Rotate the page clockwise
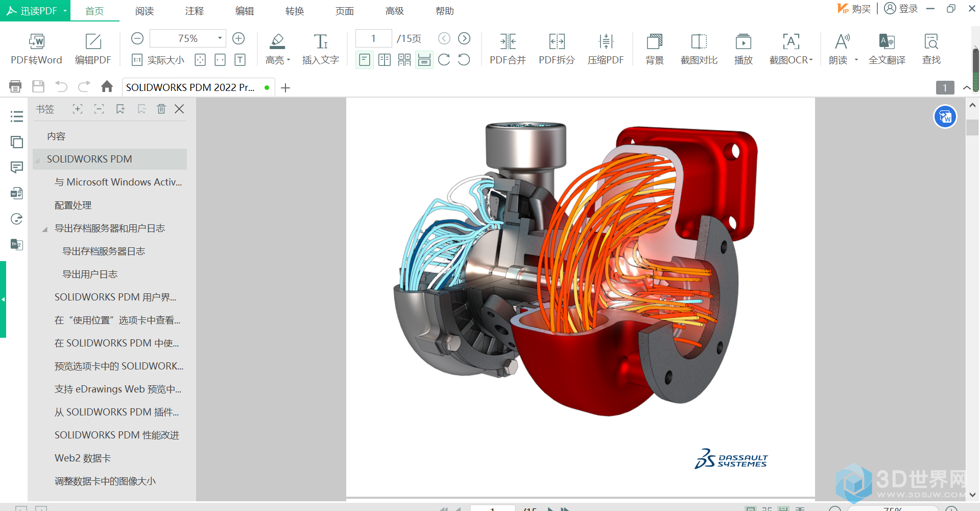The height and width of the screenshot is (511, 980). (444, 60)
